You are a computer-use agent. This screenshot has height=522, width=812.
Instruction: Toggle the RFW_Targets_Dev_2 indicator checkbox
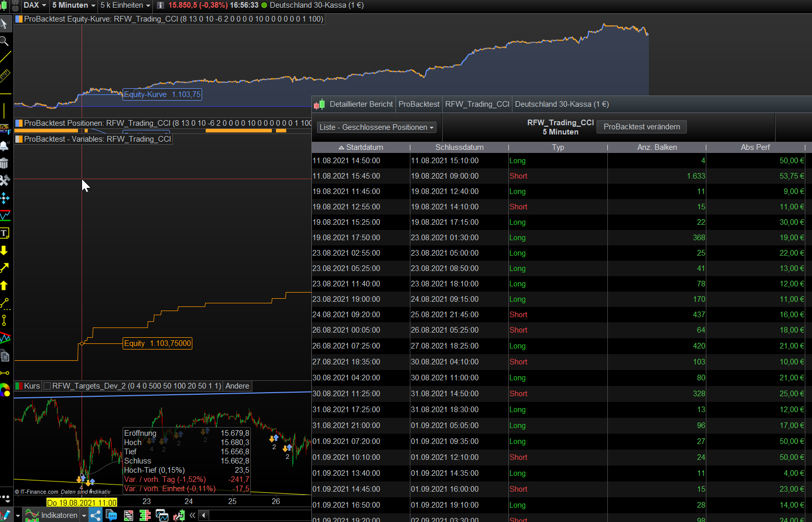[47, 386]
